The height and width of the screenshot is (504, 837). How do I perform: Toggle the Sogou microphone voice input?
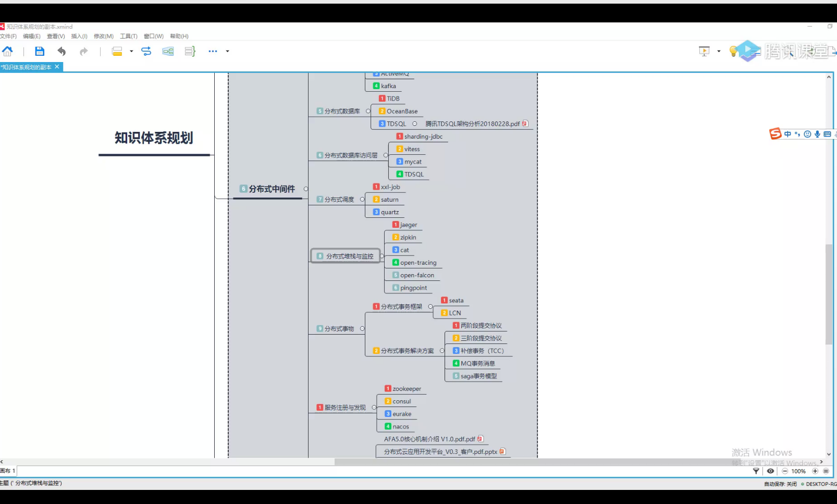817,134
